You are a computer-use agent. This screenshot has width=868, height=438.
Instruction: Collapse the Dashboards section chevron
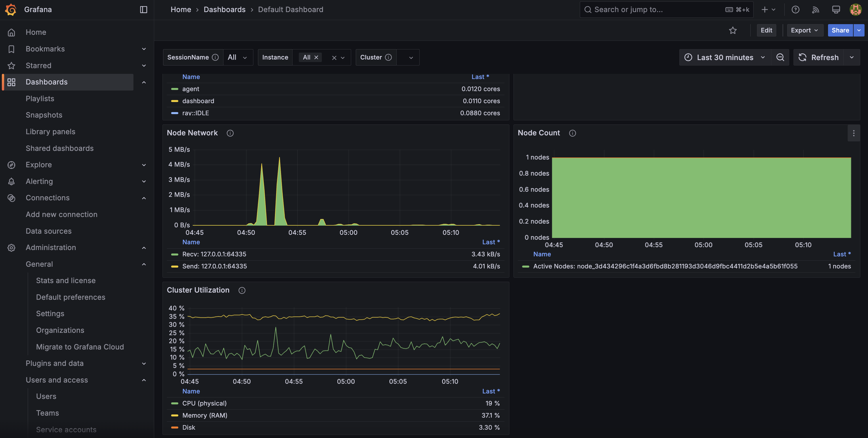(144, 82)
